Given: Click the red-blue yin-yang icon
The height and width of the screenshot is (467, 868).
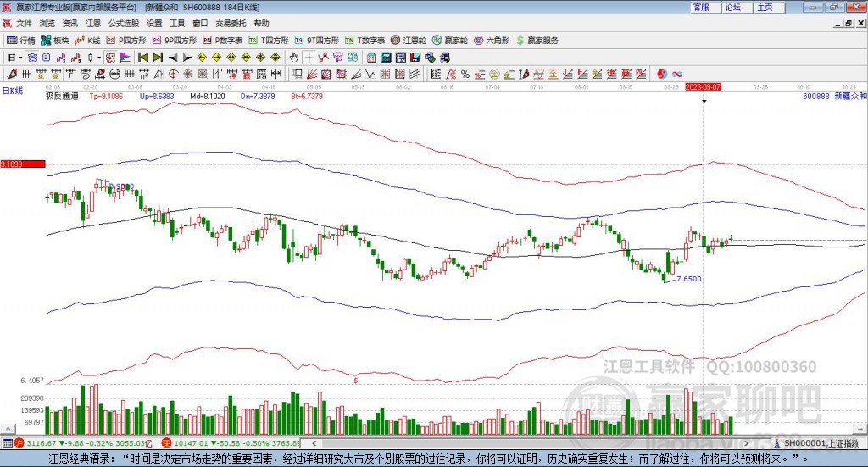Looking at the screenshot, I should click(x=662, y=74).
